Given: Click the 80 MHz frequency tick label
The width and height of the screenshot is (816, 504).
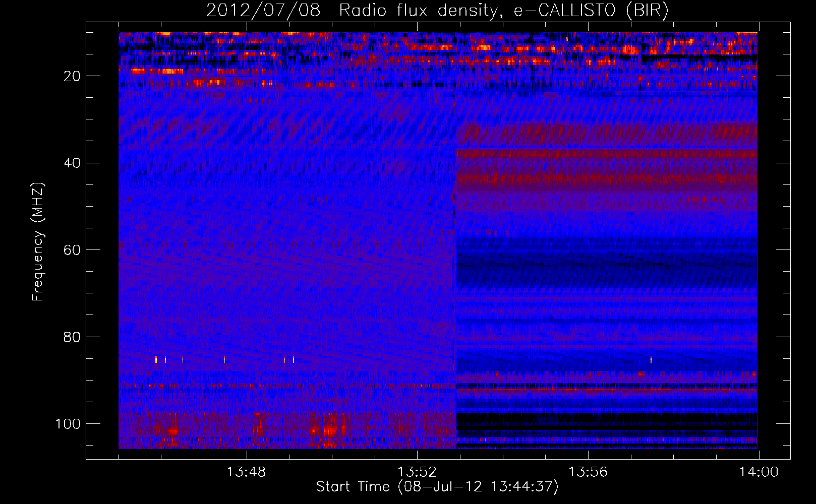Looking at the screenshot, I should tap(73, 337).
